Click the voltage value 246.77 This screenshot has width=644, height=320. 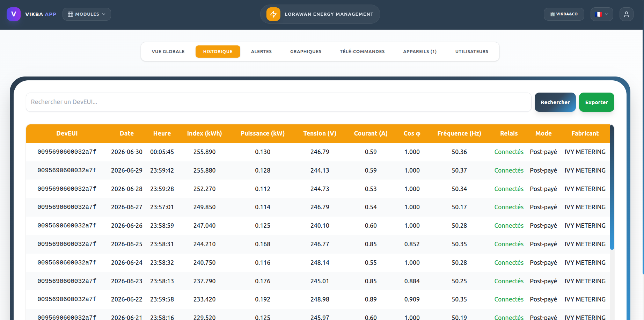click(320, 244)
